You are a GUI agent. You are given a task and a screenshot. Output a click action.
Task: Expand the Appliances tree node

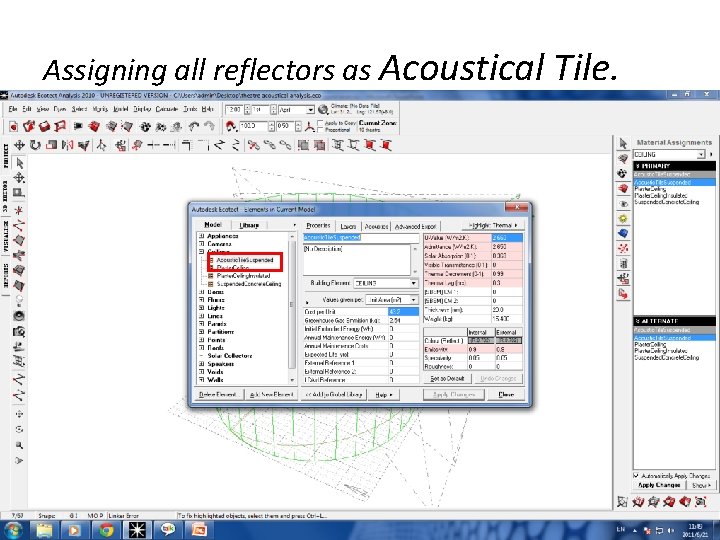tap(201, 236)
